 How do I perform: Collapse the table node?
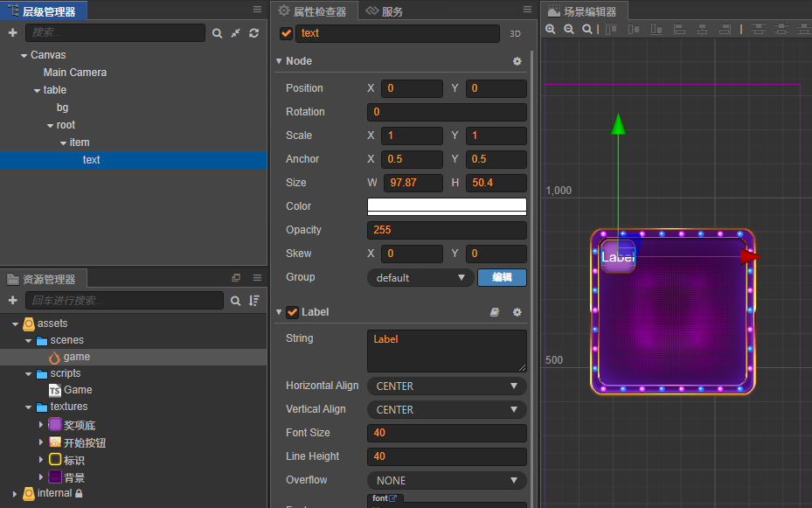37,91
